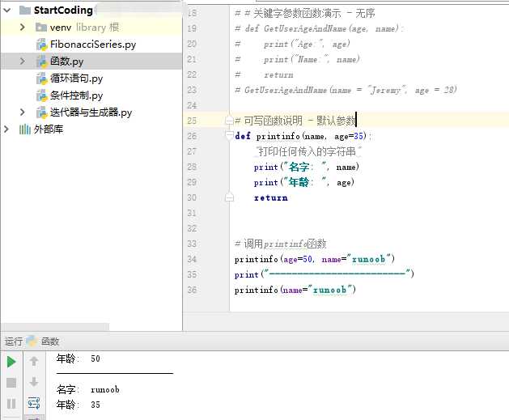Viewport: 509px width, 420px height.
Task: Click the dashed separator print on line 35
Action: pos(324,274)
